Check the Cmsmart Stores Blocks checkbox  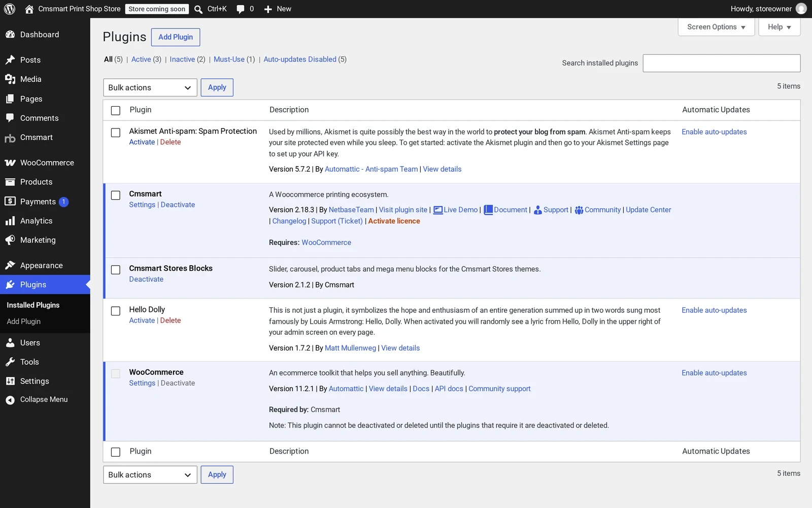pos(116,270)
